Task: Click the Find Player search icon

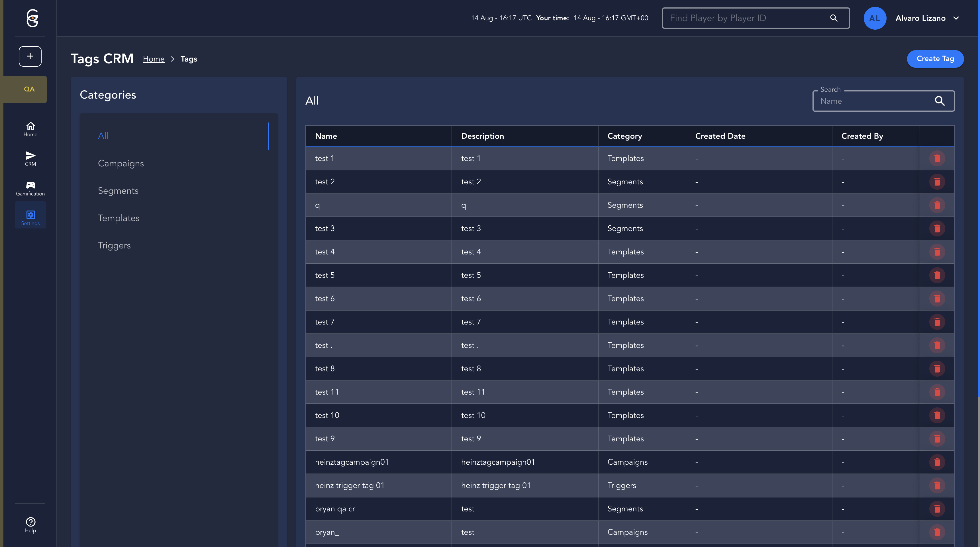Action: 834,18
